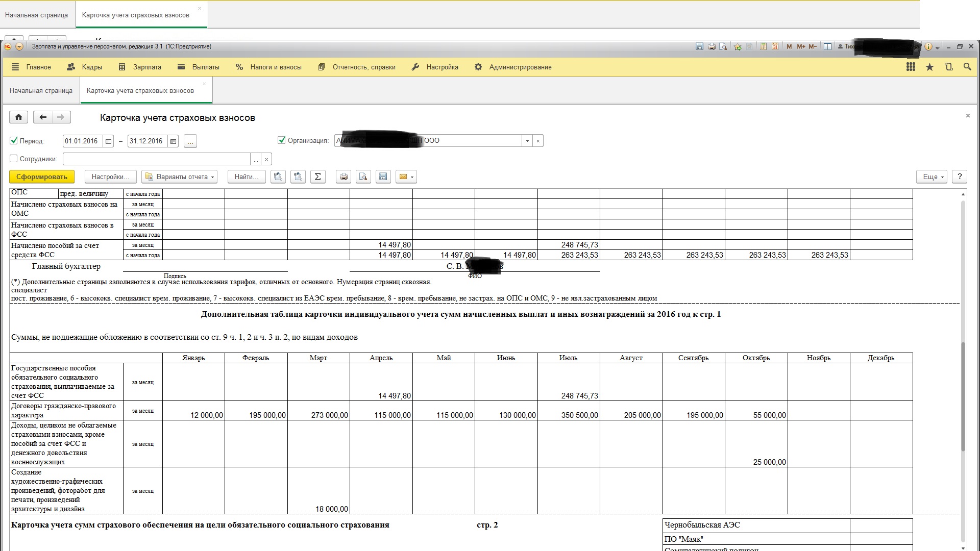Close the report form with x at right

click(x=968, y=116)
